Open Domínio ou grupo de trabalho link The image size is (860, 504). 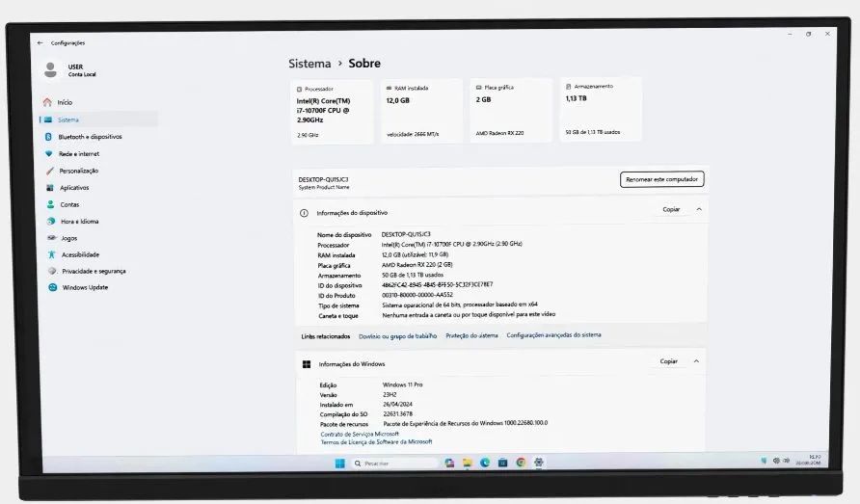click(397, 336)
